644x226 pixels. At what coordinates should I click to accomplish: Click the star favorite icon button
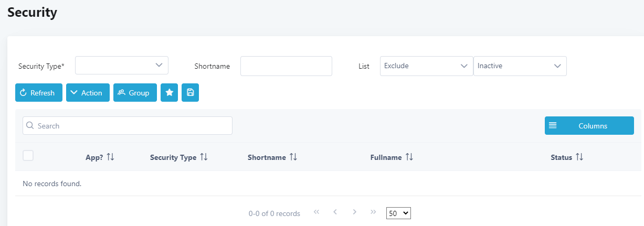(169, 93)
